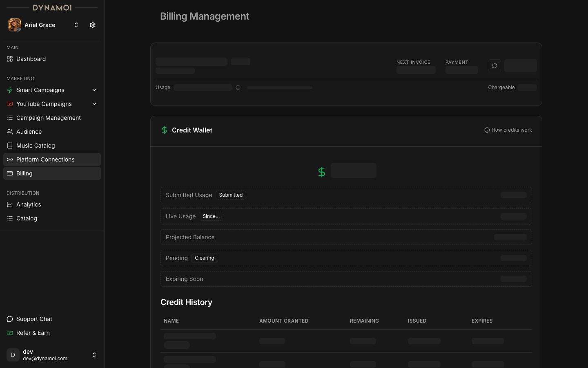Click the Expiring Soon row

pos(346,279)
